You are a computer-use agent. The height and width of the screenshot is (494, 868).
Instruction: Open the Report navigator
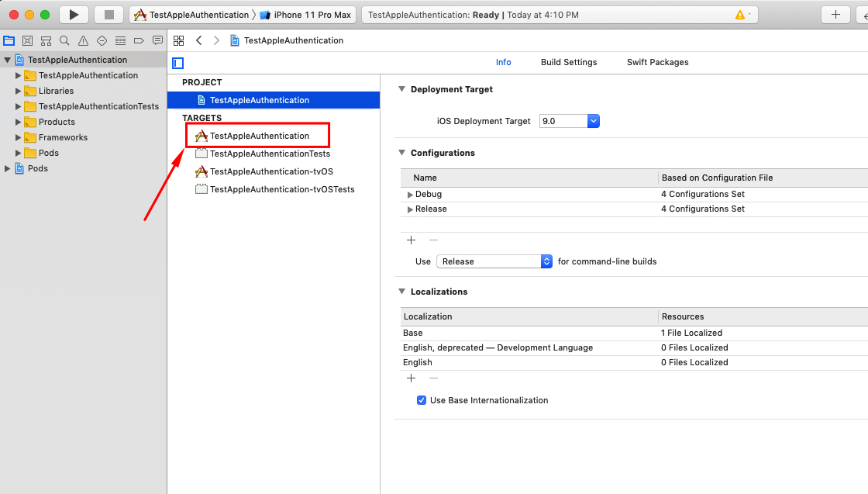point(158,40)
